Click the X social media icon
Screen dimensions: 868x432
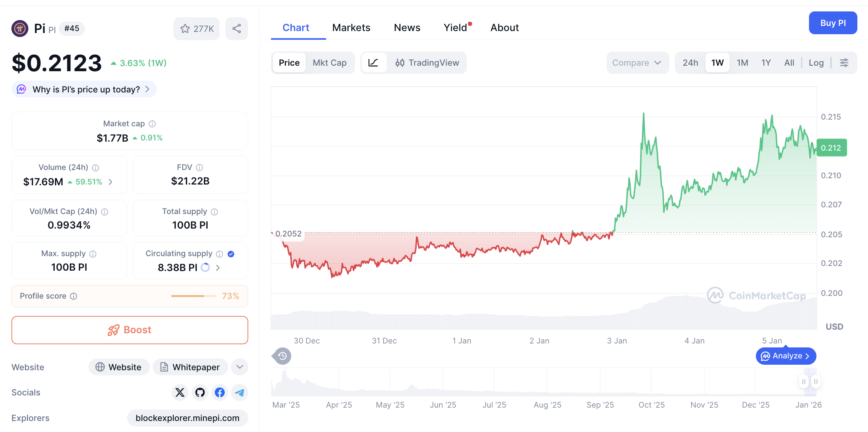pyautogui.click(x=180, y=392)
